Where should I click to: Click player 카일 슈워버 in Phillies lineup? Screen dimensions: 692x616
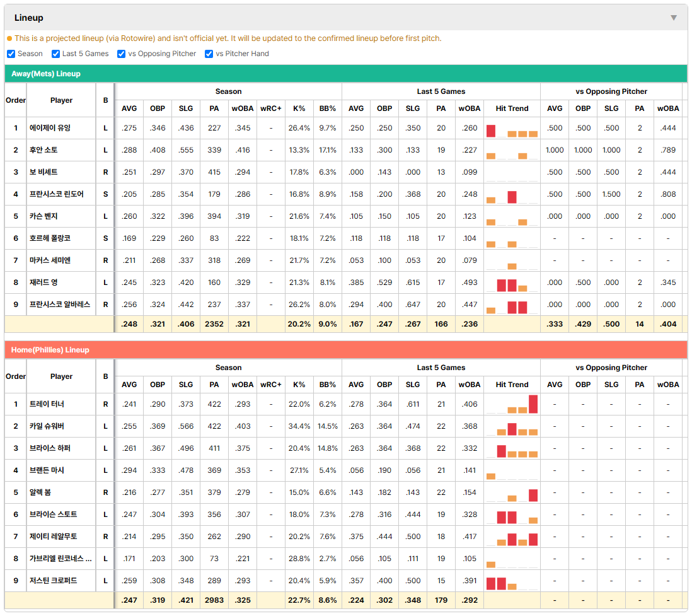47,426
